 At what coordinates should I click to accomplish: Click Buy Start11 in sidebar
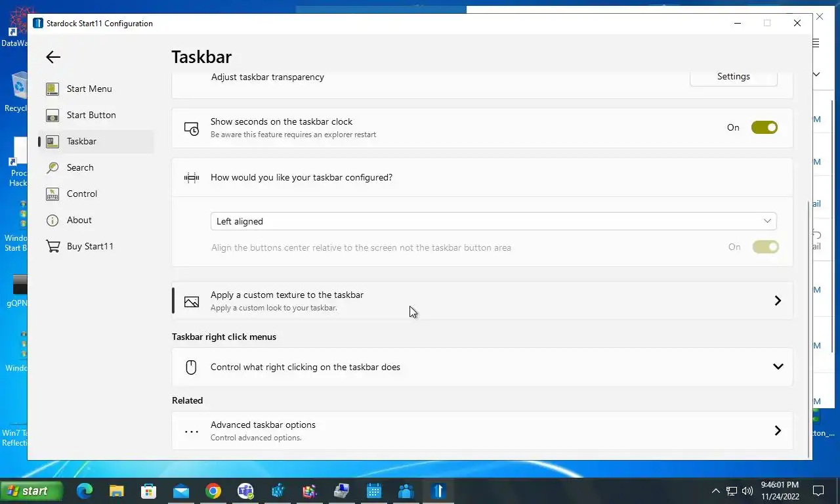pos(96,246)
